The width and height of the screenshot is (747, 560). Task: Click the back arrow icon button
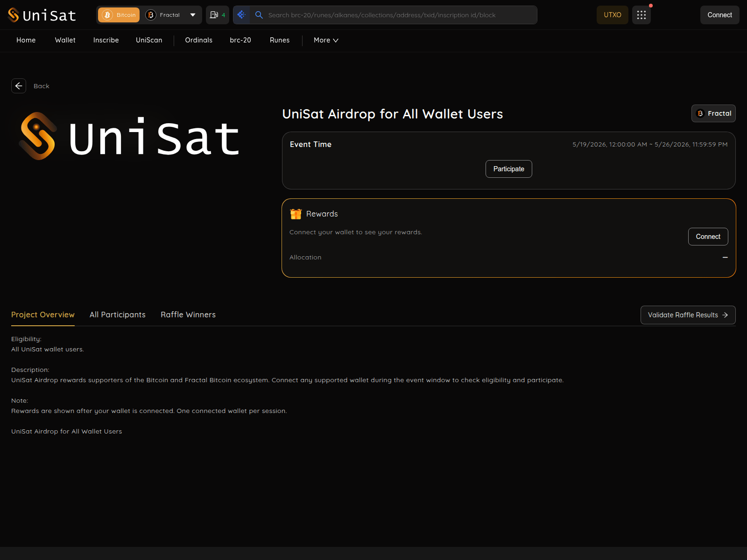point(19,86)
